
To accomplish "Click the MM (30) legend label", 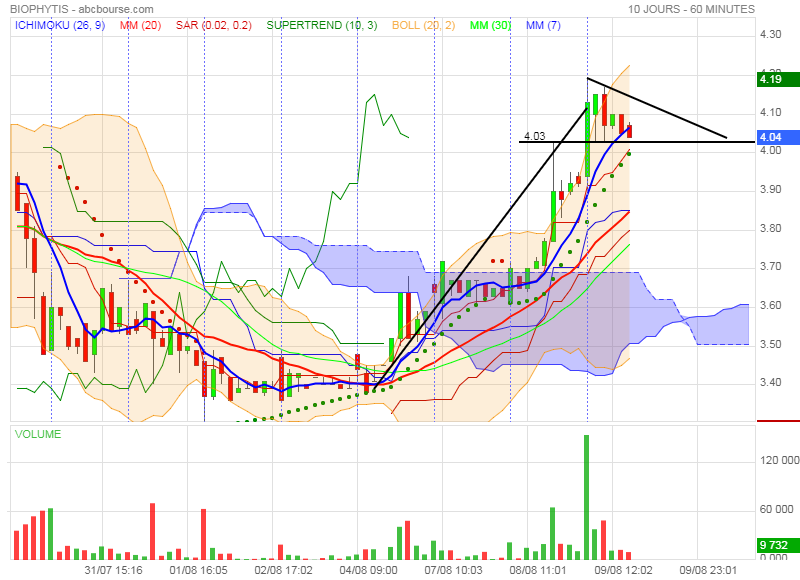I will pyautogui.click(x=490, y=25).
